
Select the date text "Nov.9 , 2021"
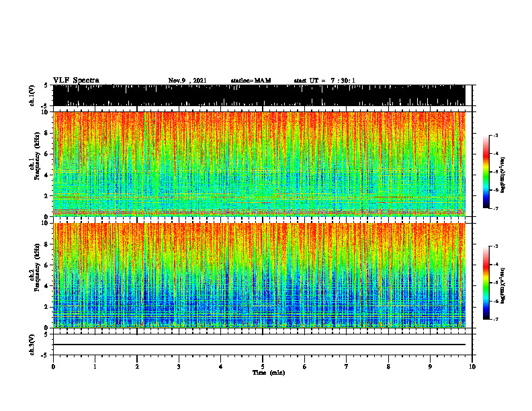tap(187, 81)
